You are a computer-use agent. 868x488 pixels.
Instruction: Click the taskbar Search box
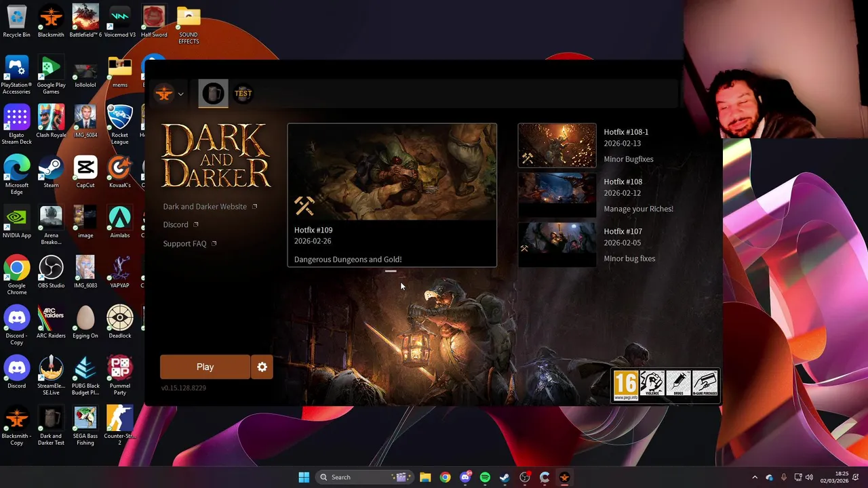[x=365, y=477]
